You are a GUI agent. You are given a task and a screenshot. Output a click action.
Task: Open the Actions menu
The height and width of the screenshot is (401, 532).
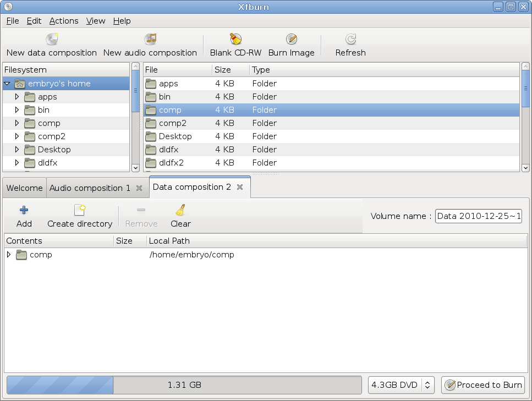pyautogui.click(x=64, y=21)
